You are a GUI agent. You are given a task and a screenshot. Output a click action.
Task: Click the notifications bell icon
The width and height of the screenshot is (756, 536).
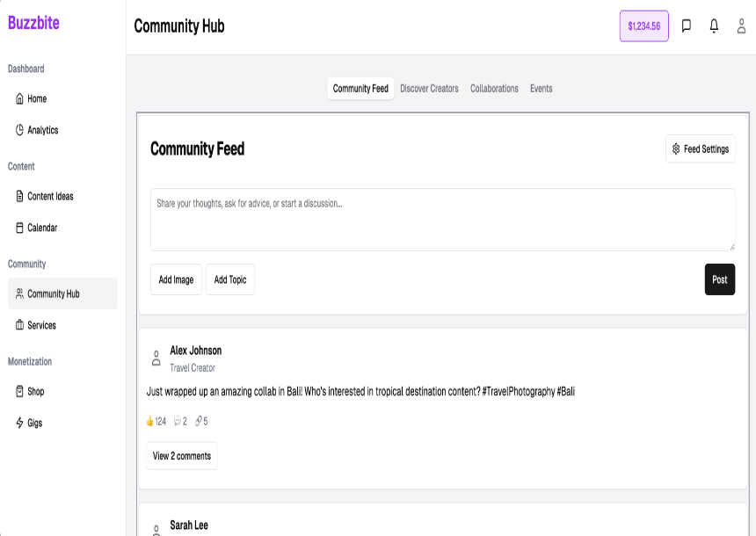tap(714, 26)
